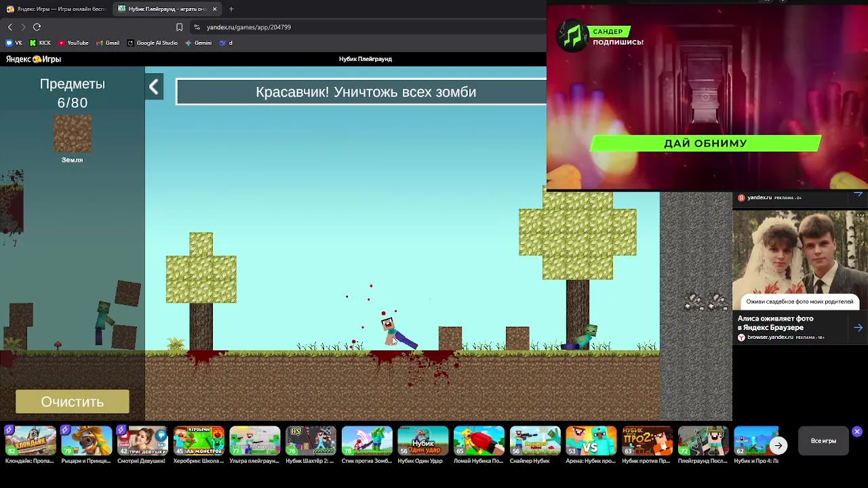Open the Gmail bookmark
The image size is (868, 488).
(x=108, y=43)
